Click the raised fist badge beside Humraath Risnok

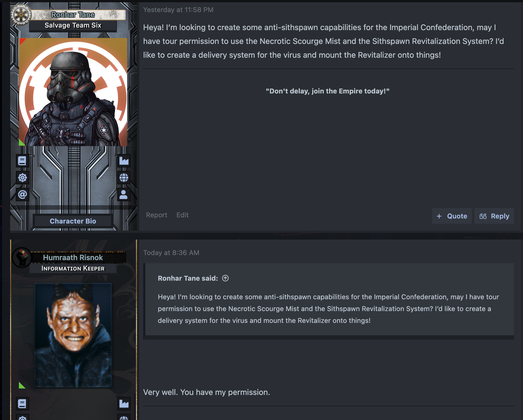coord(22,257)
